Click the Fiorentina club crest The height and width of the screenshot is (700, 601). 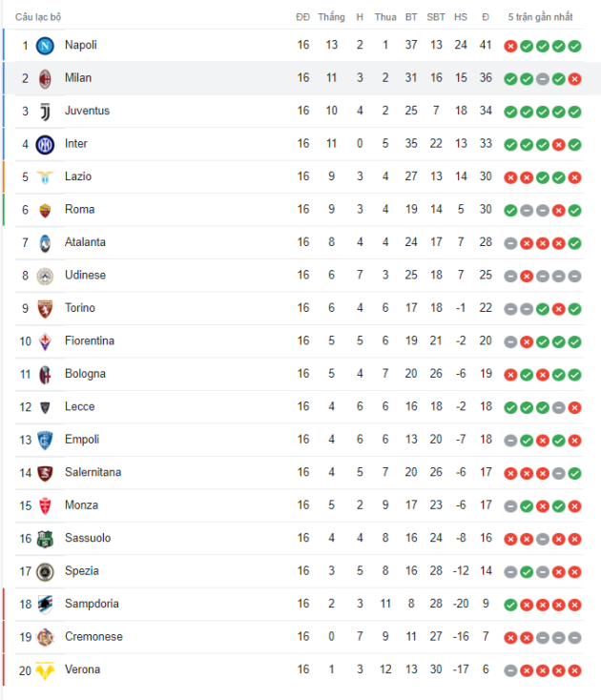(x=45, y=341)
